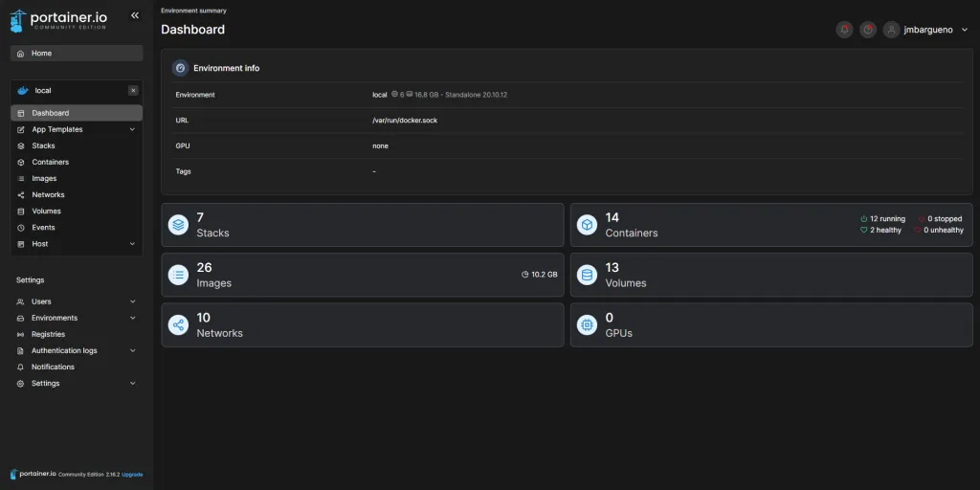Expand the Authentication logs chevron

pos(132,350)
